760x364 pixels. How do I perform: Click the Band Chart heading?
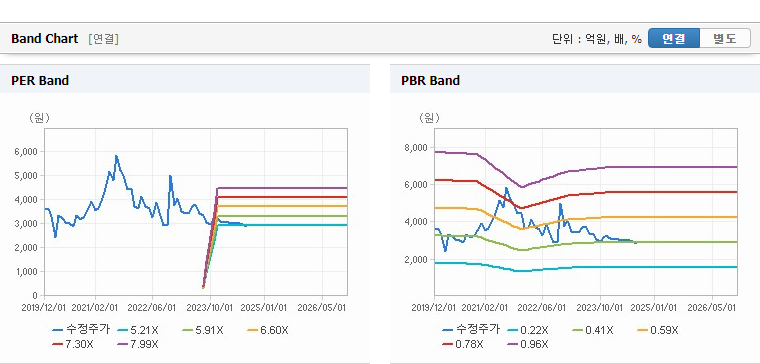[45, 39]
